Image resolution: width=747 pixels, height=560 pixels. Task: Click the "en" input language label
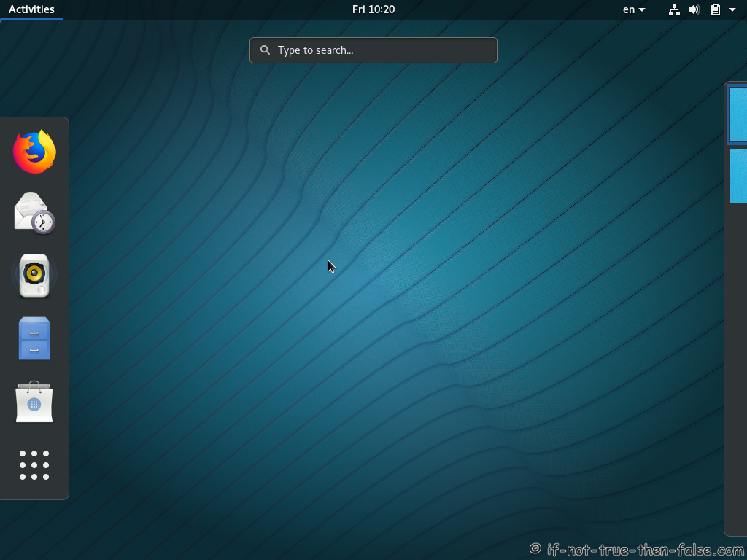pyautogui.click(x=628, y=9)
